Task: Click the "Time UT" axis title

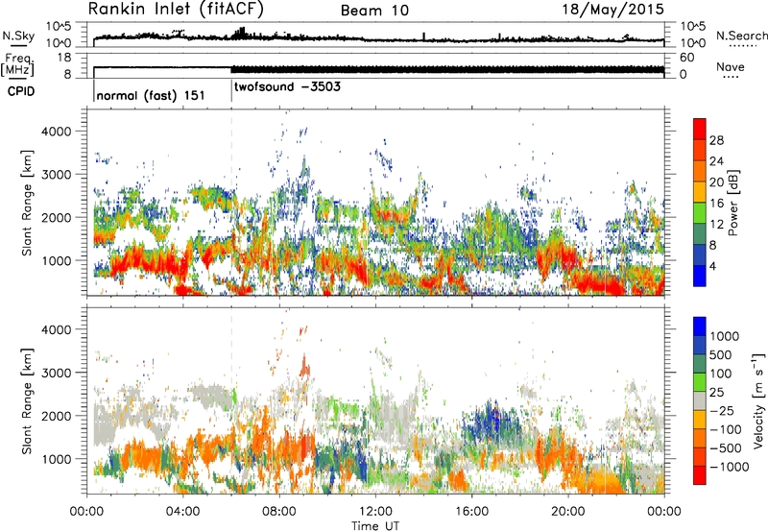Action: [375, 526]
